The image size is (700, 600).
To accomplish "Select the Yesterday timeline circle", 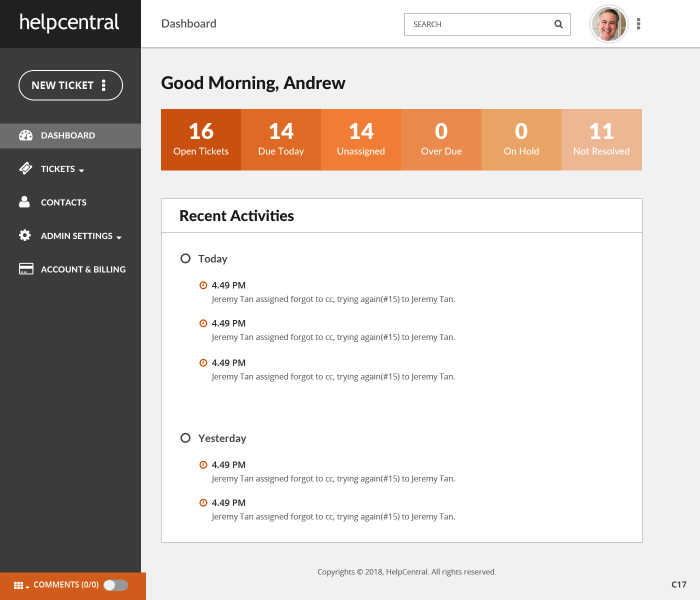I will (185, 438).
